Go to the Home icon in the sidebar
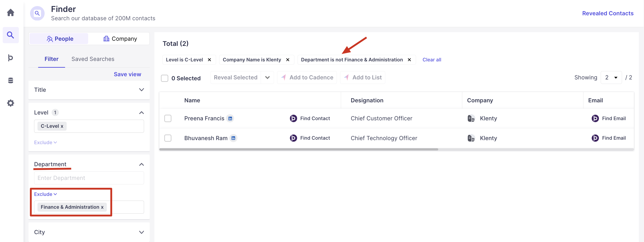644x242 pixels. 11,13
